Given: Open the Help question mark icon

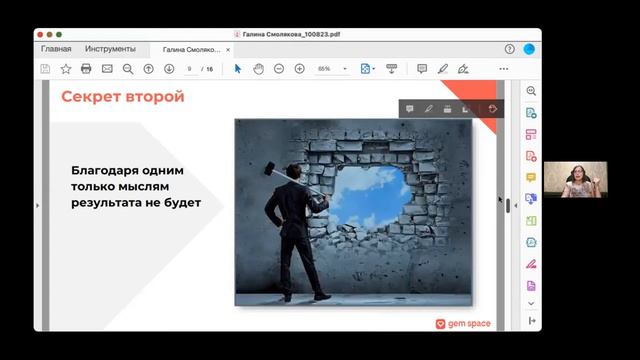Looking at the screenshot, I should pyautogui.click(x=509, y=49).
